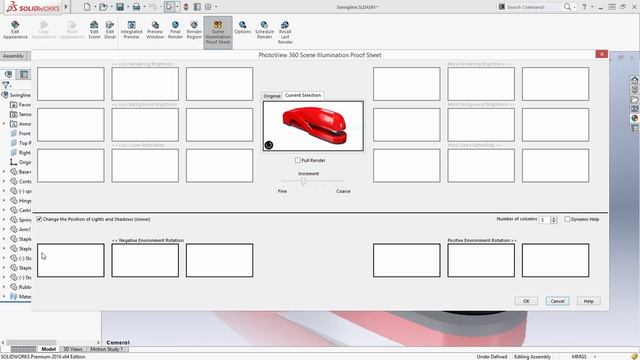This screenshot has width=640, height=360.
Task: Select the Render Region tool
Action: [x=194, y=29]
